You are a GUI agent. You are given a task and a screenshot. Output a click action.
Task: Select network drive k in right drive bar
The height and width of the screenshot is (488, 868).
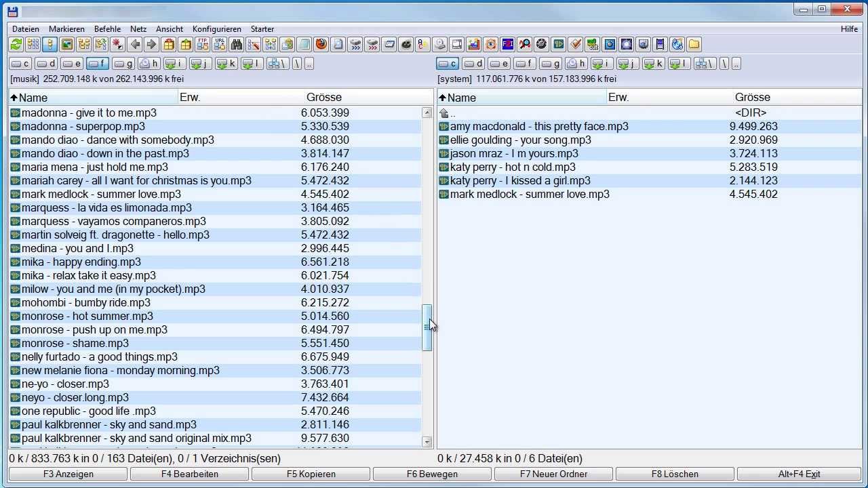pyautogui.click(x=652, y=64)
